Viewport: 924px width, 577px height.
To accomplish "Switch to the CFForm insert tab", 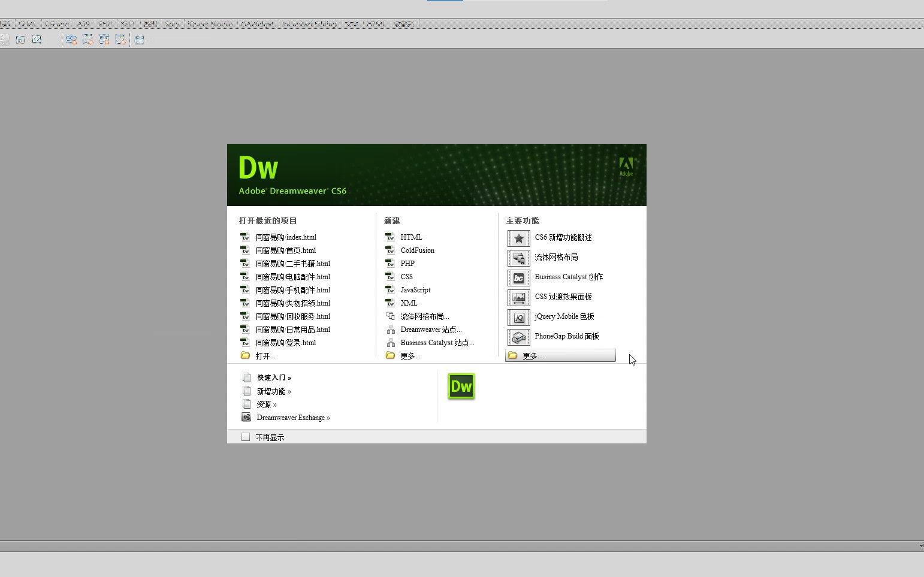I will [x=57, y=24].
